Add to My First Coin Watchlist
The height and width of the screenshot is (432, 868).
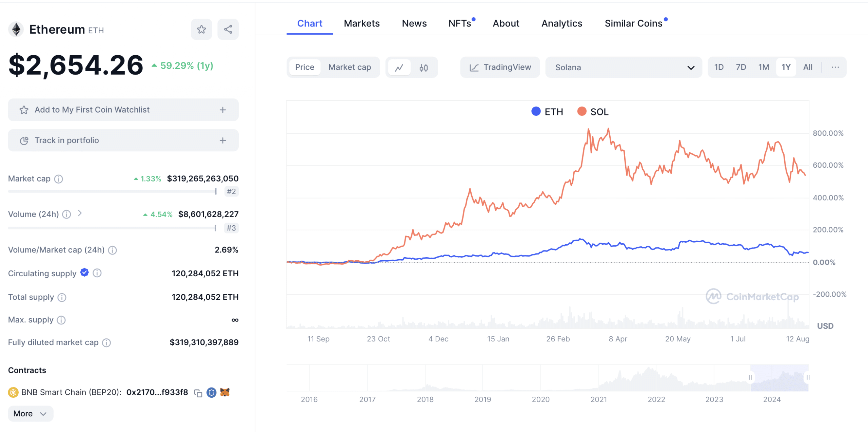point(123,110)
